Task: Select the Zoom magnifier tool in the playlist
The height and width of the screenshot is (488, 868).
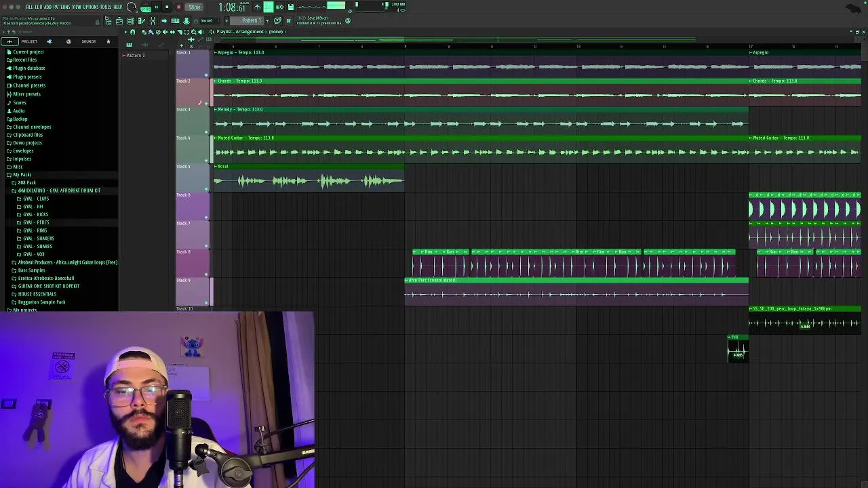Action: (194, 32)
